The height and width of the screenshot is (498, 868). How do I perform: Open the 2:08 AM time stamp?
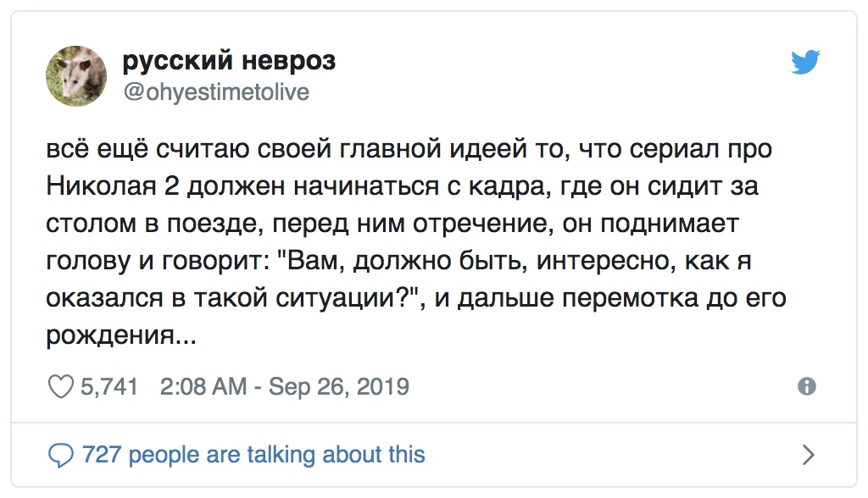pos(203,386)
